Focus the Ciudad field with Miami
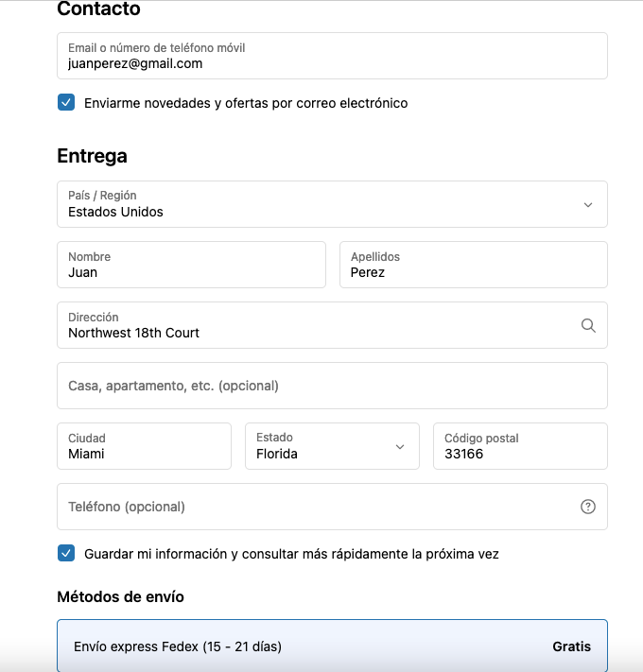643x672 pixels. pos(144,446)
